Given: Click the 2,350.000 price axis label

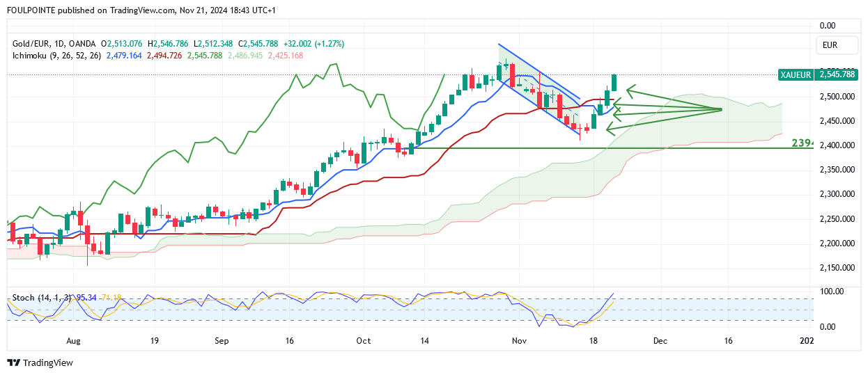Looking at the screenshot, I should click(x=838, y=170).
